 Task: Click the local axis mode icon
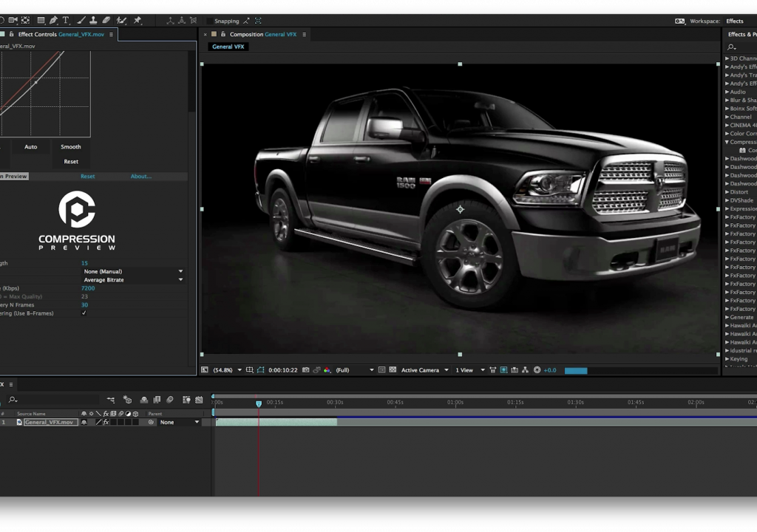pyautogui.click(x=170, y=21)
